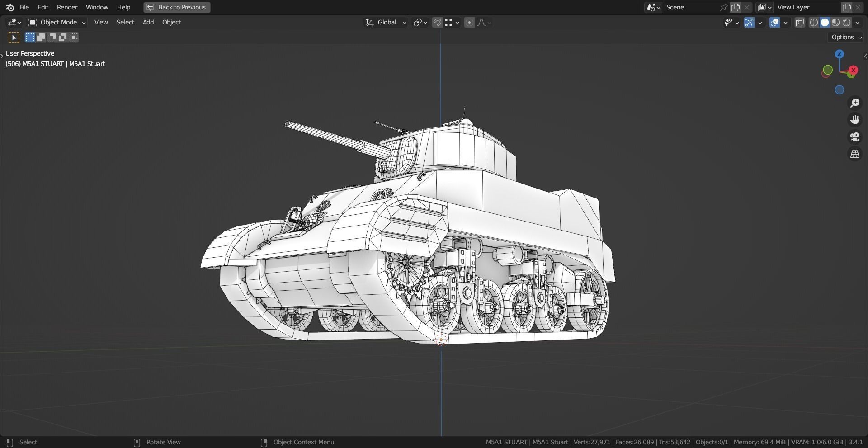The width and height of the screenshot is (868, 448).
Task: Click the pan view hand icon
Action: (855, 120)
